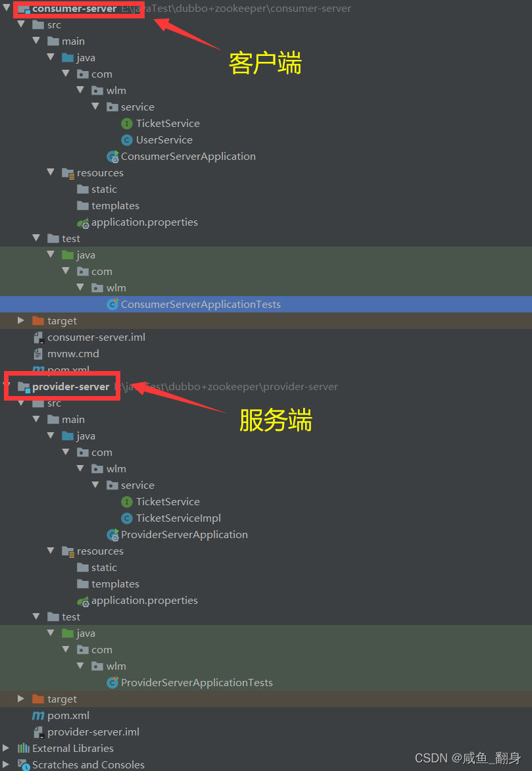Image resolution: width=532 pixels, height=771 pixels.
Task: Collapse test folder arrow in consumer-server
Action: (x=36, y=238)
